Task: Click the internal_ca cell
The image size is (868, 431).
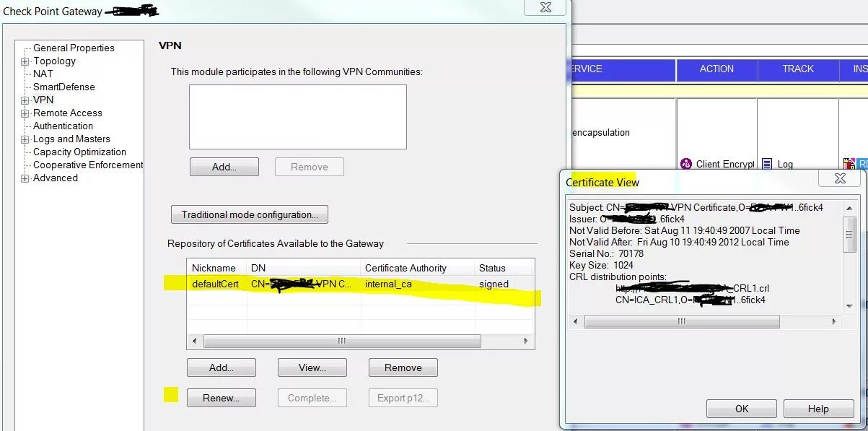Action: (x=388, y=284)
